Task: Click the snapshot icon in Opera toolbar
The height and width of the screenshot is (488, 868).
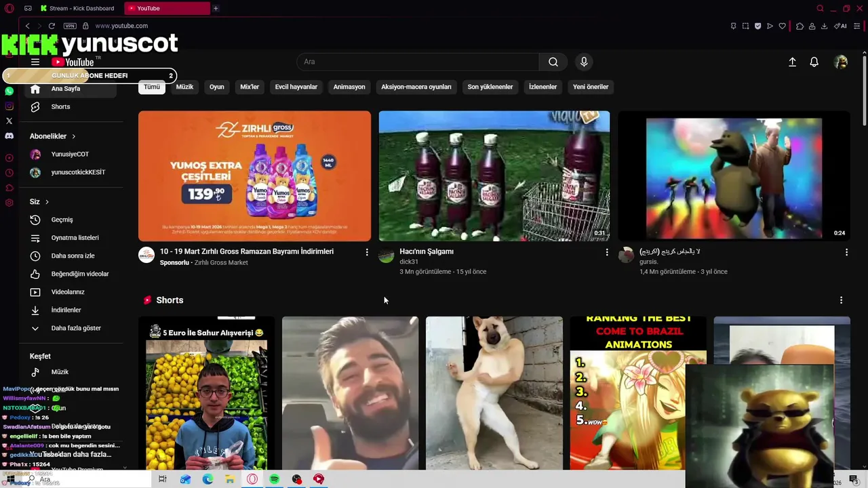Action: pyautogui.click(x=745, y=26)
